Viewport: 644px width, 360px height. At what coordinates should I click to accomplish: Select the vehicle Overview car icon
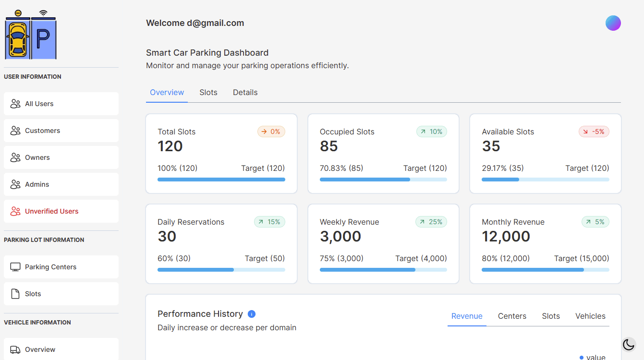click(x=15, y=349)
